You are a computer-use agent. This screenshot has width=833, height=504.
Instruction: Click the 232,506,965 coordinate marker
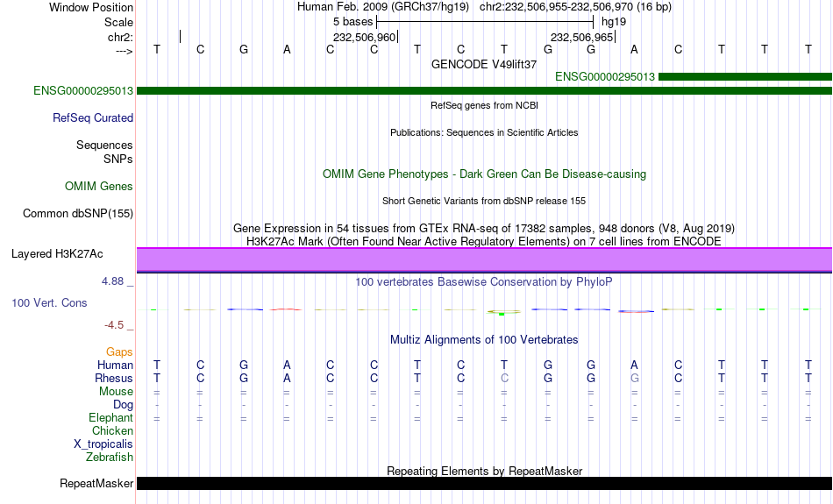[x=581, y=37]
